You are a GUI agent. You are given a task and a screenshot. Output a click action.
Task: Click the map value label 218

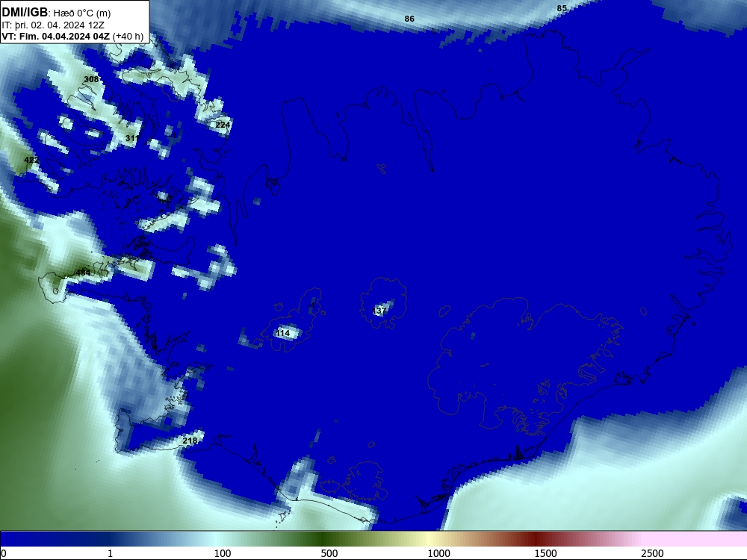[190, 441]
